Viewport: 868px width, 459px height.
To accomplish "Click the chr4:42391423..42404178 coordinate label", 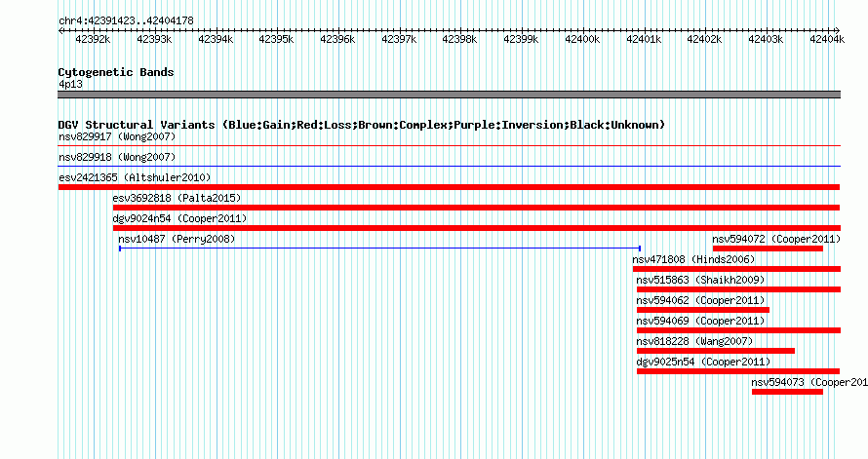I will pyautogui.click(x=126, y=20).
